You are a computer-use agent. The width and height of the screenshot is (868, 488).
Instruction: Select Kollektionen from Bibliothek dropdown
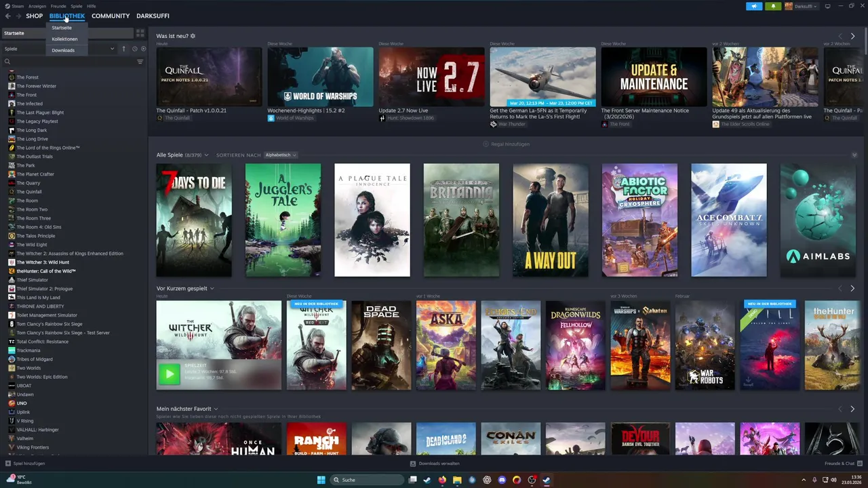(65, 39)
